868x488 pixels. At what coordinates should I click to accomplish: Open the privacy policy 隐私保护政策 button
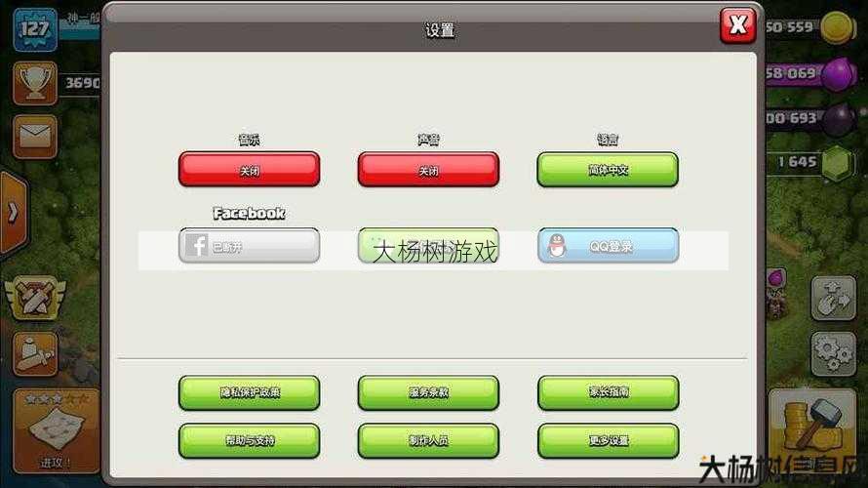pos(249,392)
